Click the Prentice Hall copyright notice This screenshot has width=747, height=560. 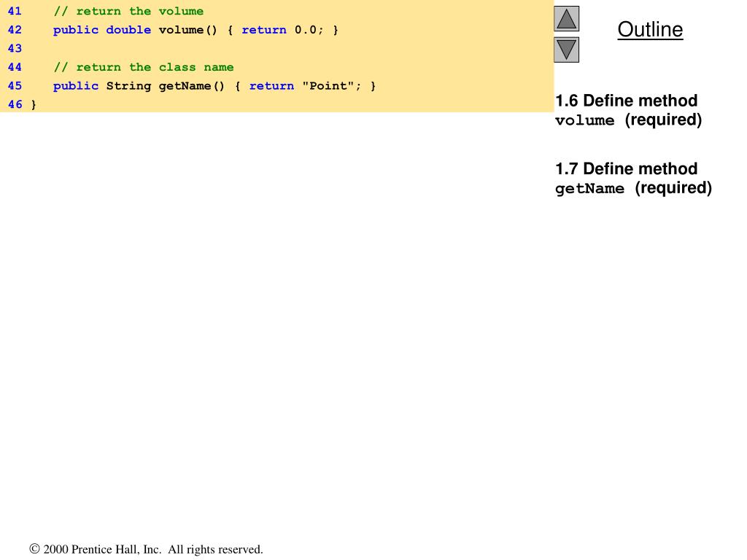[146, 549]
